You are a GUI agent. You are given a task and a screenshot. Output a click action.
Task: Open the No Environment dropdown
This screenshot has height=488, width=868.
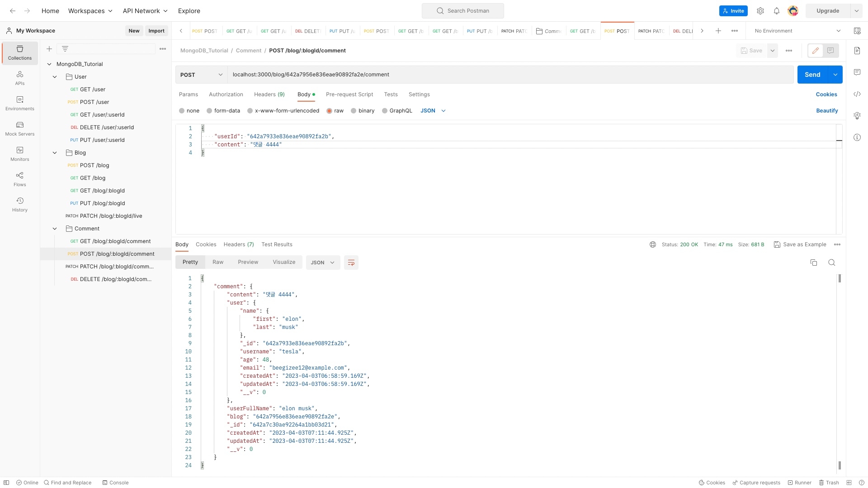(x=798, y=31)
